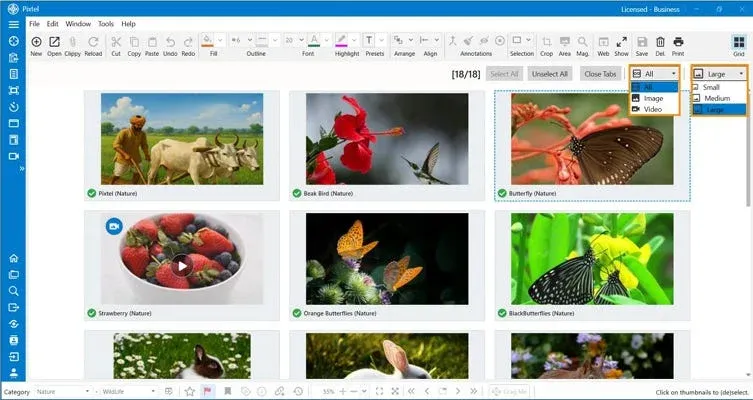753x400 pixels.
Task: Open the Nature category dropdown
Action: 62,391
